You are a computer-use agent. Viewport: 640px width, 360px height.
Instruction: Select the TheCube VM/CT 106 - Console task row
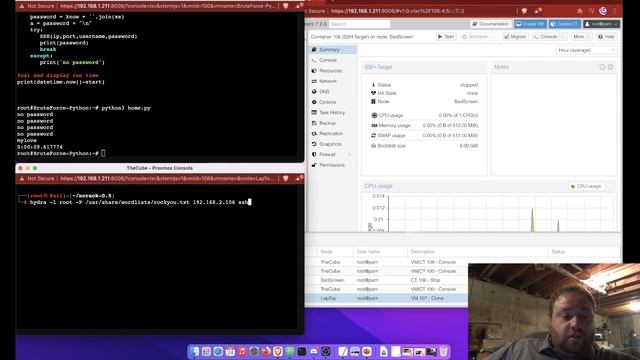[x=387, y=262]
